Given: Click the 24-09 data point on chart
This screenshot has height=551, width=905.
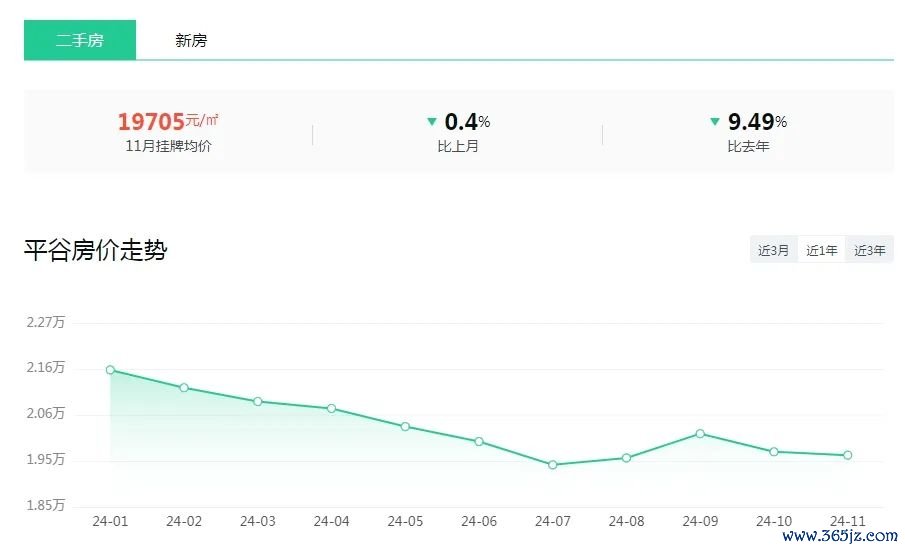Looking at the screenshot, I should [x=700, y=434].
